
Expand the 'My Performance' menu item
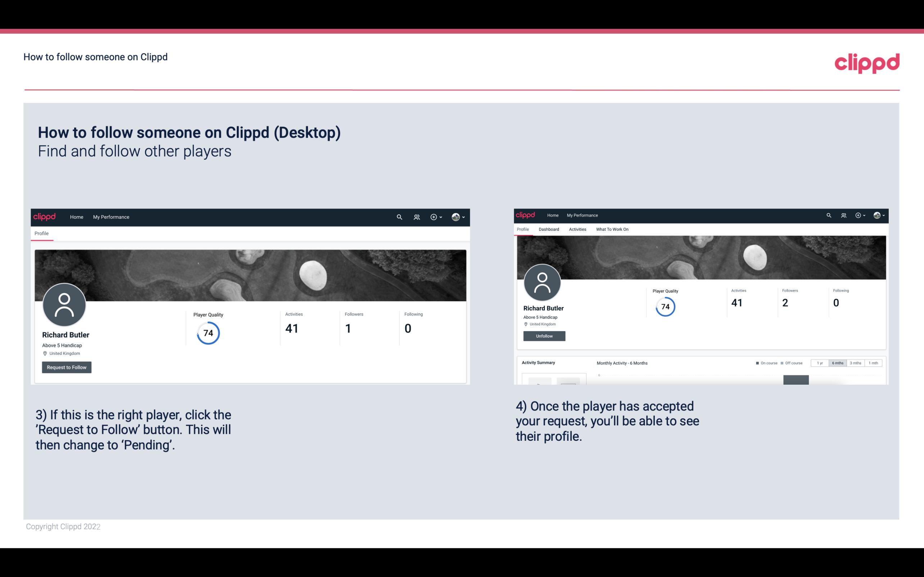tap(110, 217)
